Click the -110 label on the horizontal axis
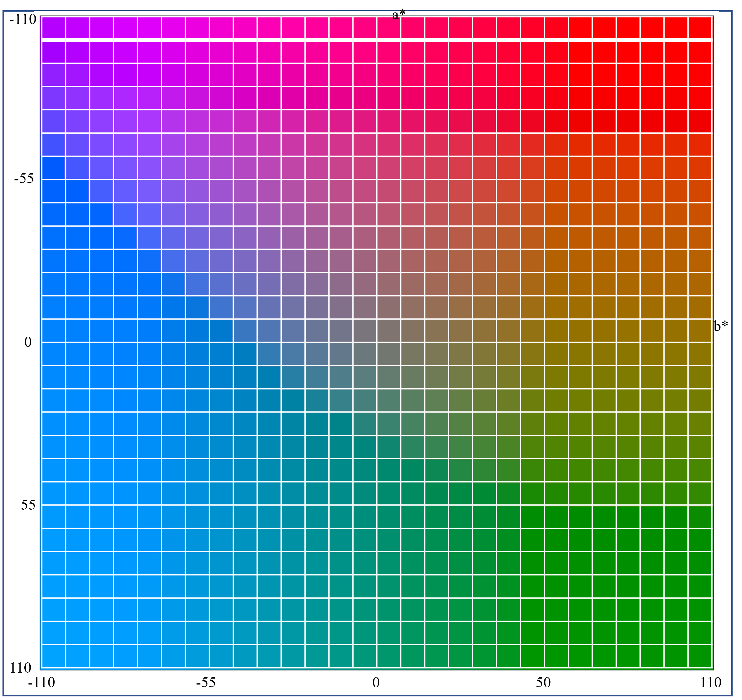Screen dimensions: 742x700 click(41, 683)
